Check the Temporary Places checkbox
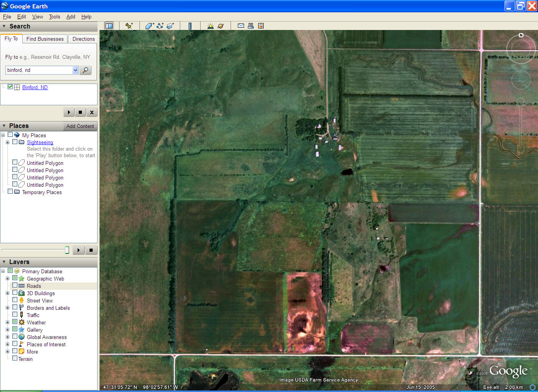The width and height of the screenshot is (538, 392). (x=10, y=191)
